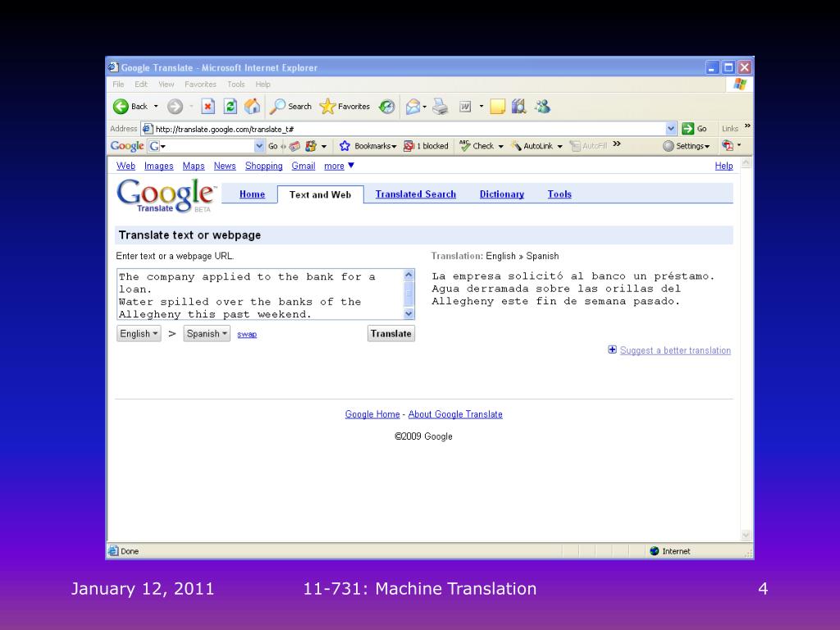Go to the browser Home page icon
Viewport: 840px width, 630px height.
(253, 107)
